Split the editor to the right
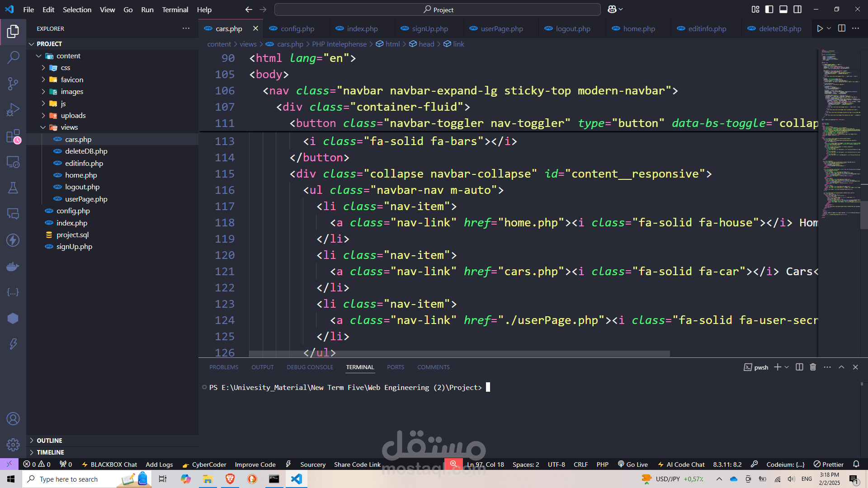The image size is (868, 488). point(841,28)
